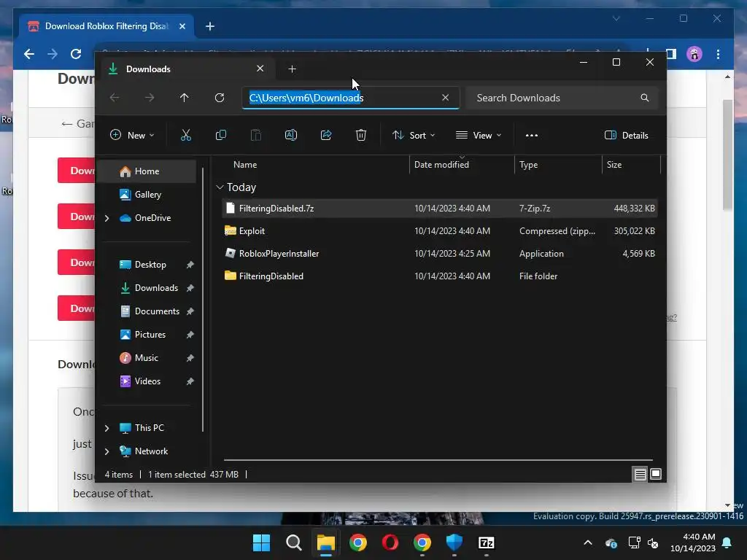Click the Name column header
Image resolution: width=747 pixels, height=560 pixels.
(x=314, y=165)
